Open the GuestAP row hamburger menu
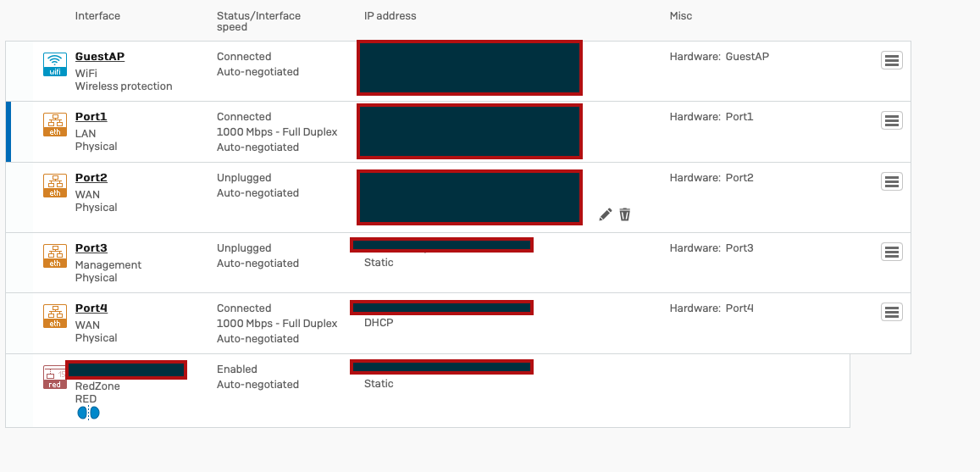The width and height of the screenshot is (980, 472). [892, 60]
